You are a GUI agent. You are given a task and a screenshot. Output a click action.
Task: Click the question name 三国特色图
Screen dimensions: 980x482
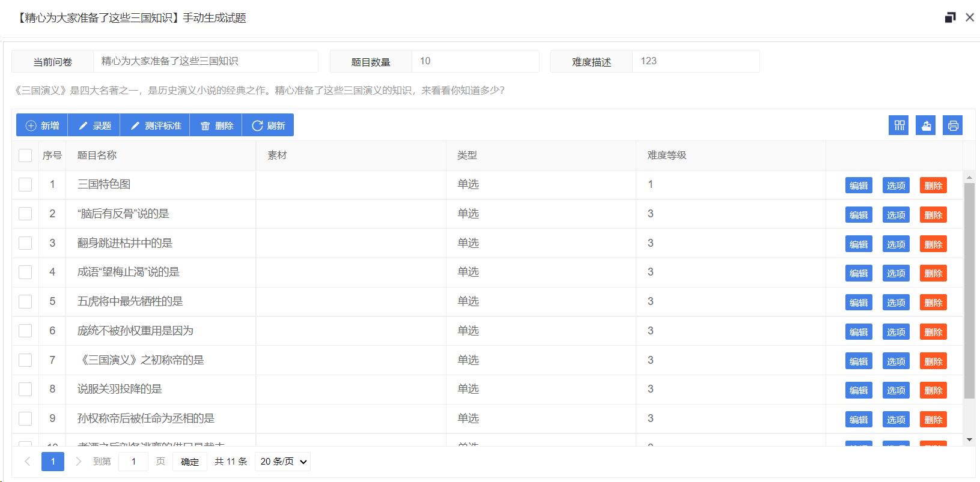(104, 184)
